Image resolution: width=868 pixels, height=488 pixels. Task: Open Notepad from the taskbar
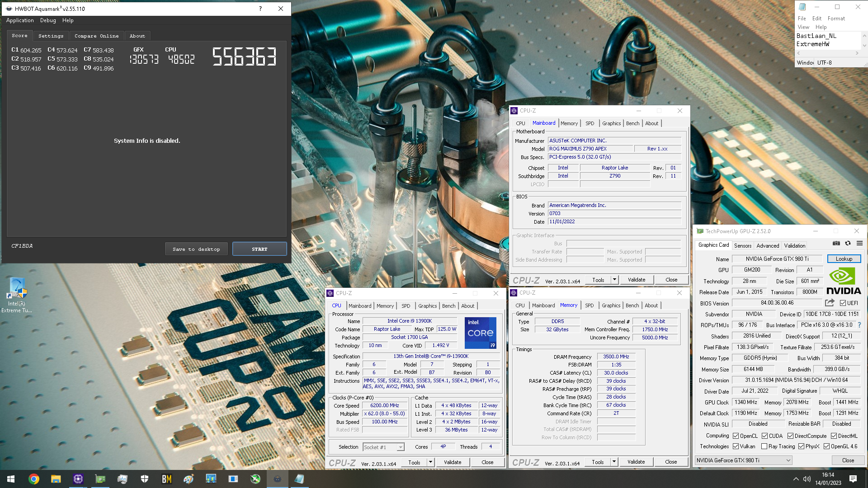point(300,479)
